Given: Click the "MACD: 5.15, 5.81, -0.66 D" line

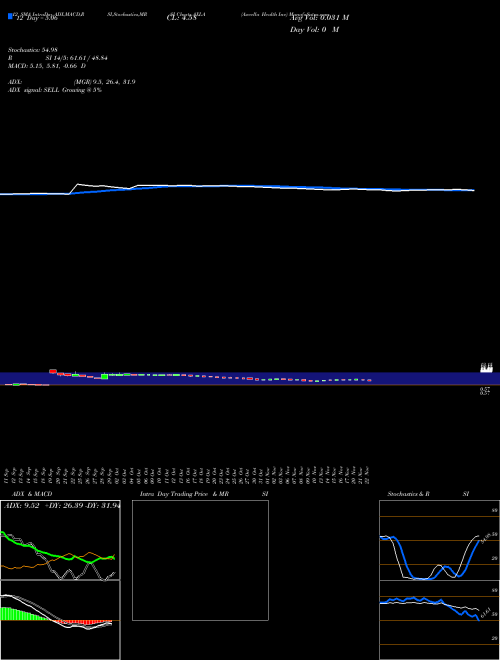Looking at the screenshot, I should click(x=47, y=66).
